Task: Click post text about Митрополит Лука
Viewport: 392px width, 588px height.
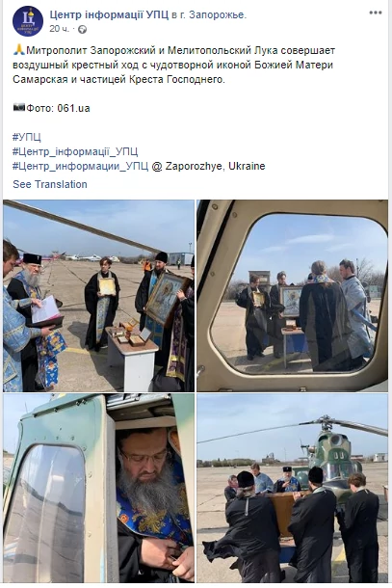Action: click(x=174, y=65)
